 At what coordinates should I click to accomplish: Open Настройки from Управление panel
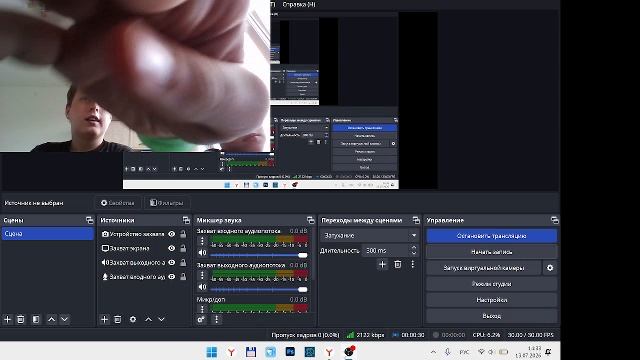pyautogui.click(x=491, y=300)
